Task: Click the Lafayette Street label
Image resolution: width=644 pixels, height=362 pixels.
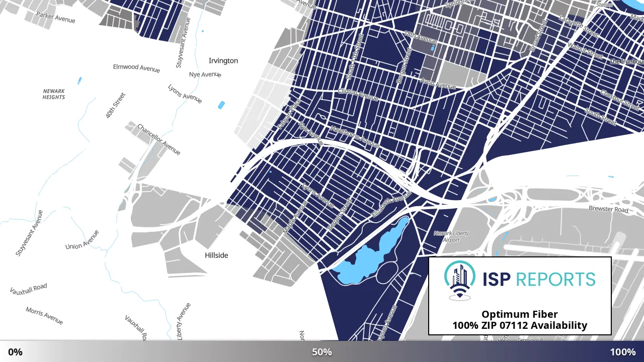Action: click(x=579, y=26)
